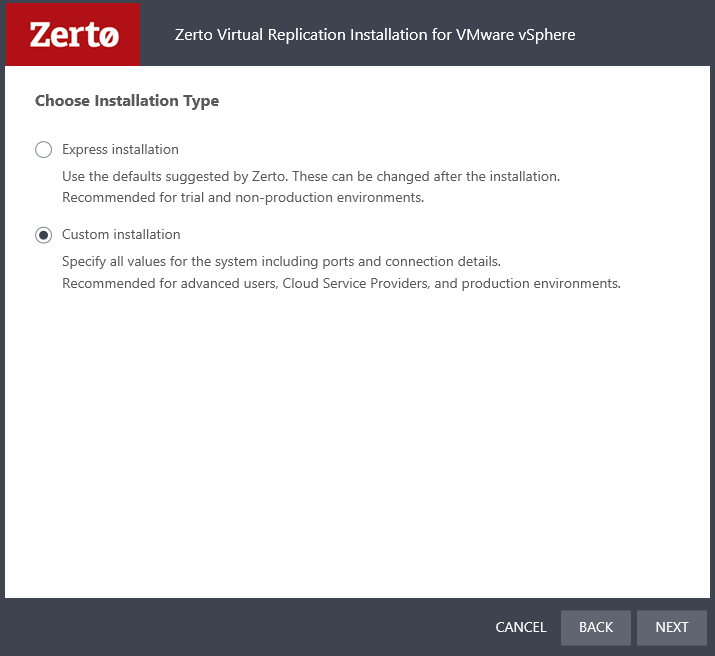Click the red Zerto logo
This screenshot has width=715, height=656.
click(73, 35)
